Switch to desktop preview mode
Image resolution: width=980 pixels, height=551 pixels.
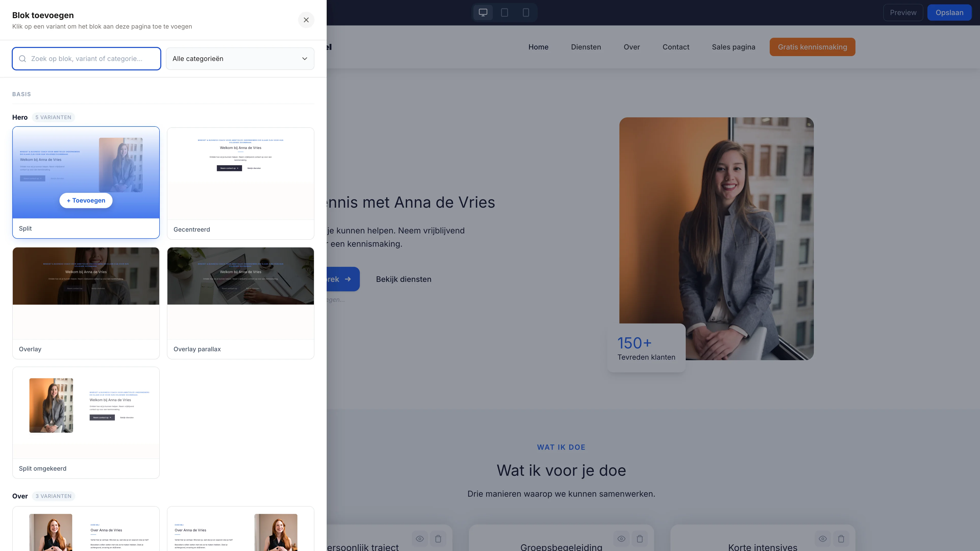click(483, 12)
